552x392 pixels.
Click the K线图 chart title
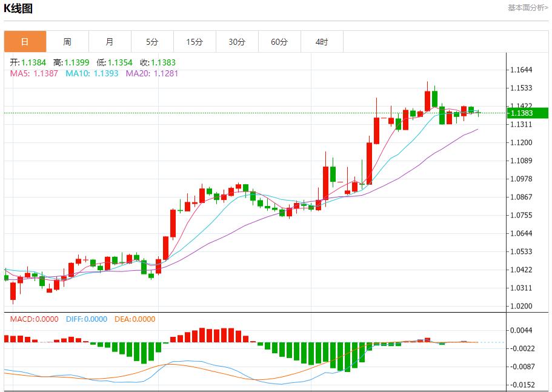[19, 8]
